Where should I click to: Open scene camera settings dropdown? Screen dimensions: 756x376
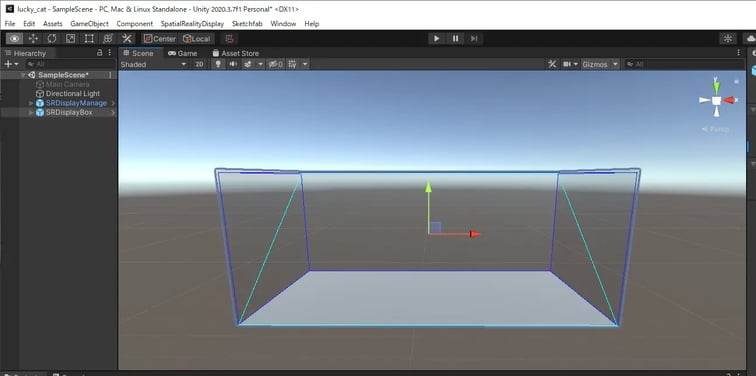[x=571, y=64]
